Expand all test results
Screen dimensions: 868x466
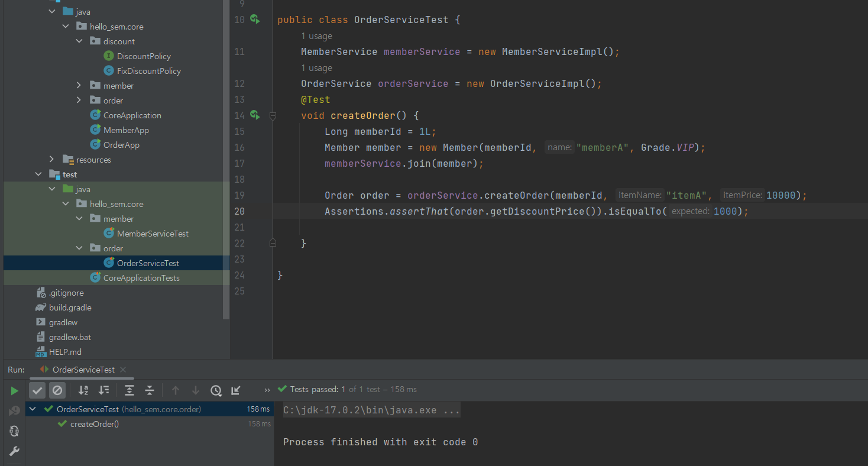tap(129, 390)
